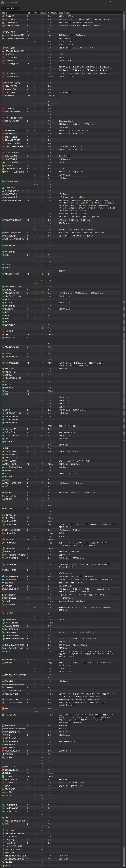126x868 pixels.
Task: Click the icon beside 応急修理女神
Action: tap(3, 660)
